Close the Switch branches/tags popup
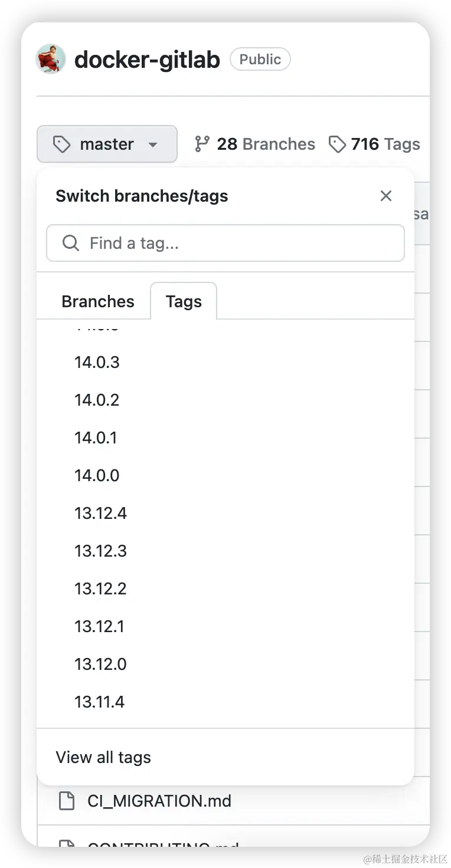This screenshot has height=868, width=451. pyautogui.click(x=386, y=196)
